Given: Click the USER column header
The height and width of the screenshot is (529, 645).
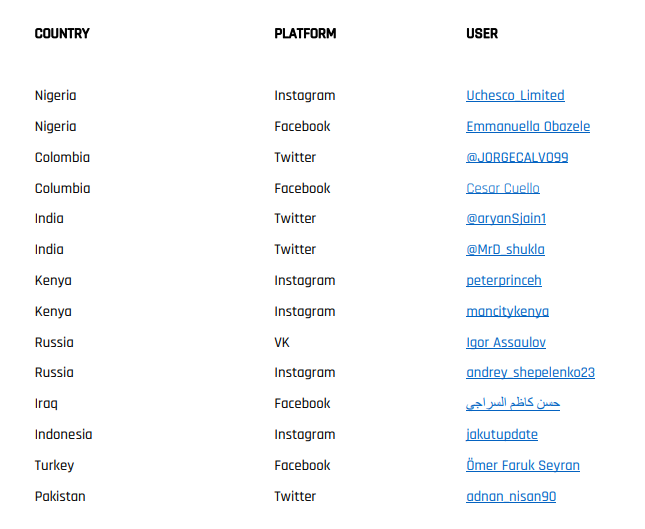Looking at the screenshot, I should click(482, 34).
